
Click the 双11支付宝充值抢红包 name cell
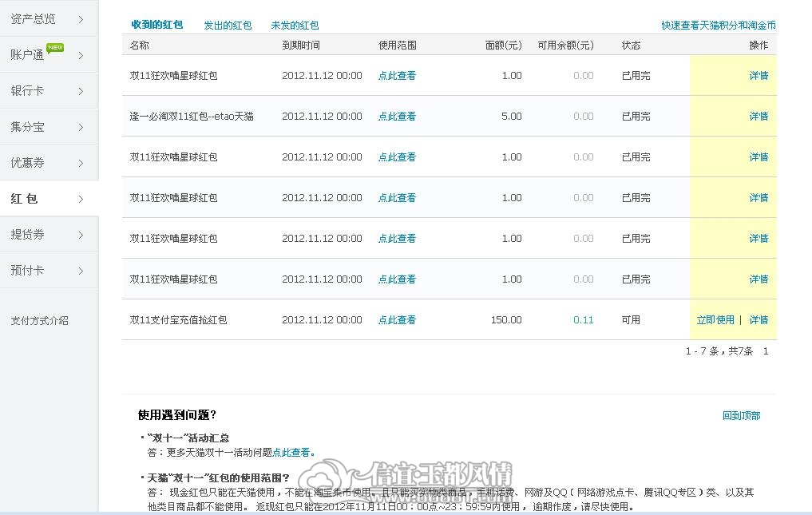(178, 319)
